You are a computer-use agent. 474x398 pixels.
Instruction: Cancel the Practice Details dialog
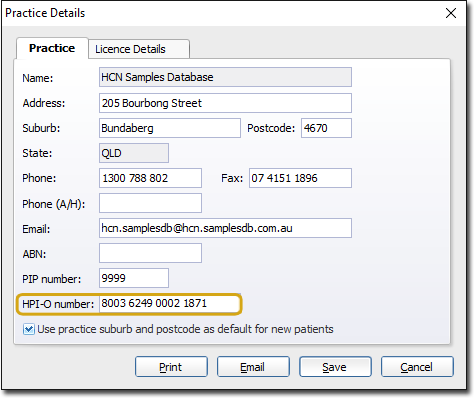click(417, 367)
